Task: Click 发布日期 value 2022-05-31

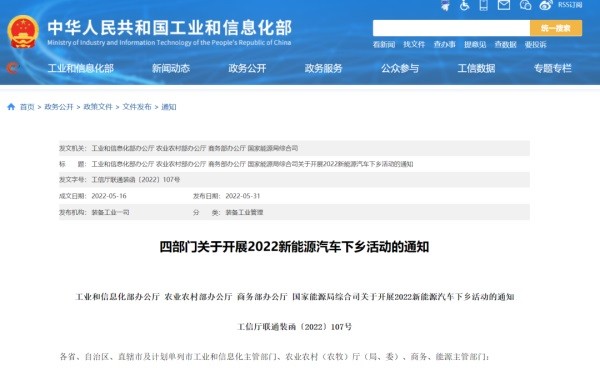Action: 243,196
